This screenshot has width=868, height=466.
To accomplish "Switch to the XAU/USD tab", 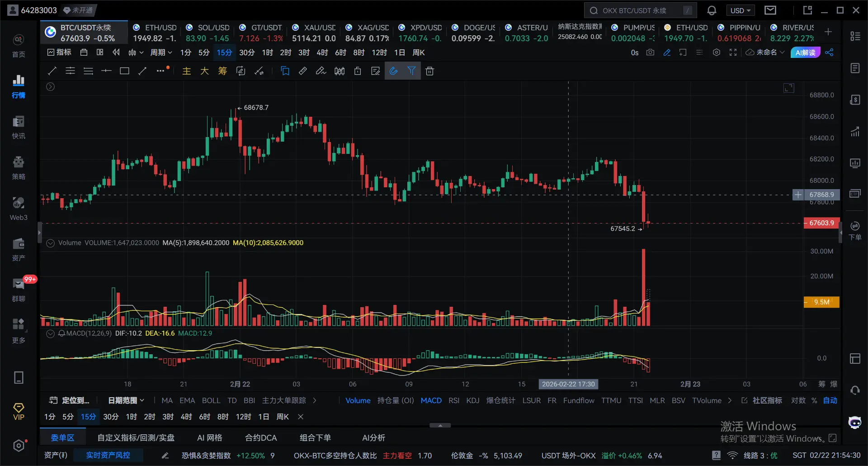I will click(314, 33).
